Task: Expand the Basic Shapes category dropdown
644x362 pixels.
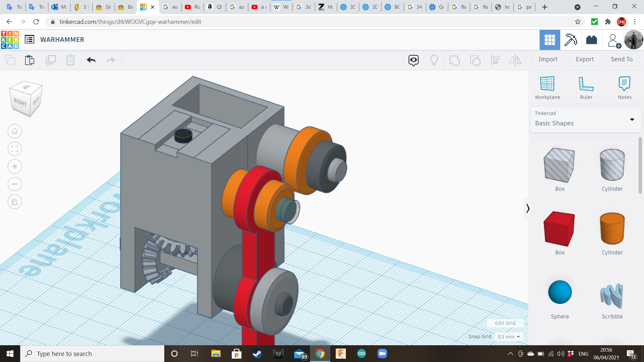Action: [x=633, y=119]
